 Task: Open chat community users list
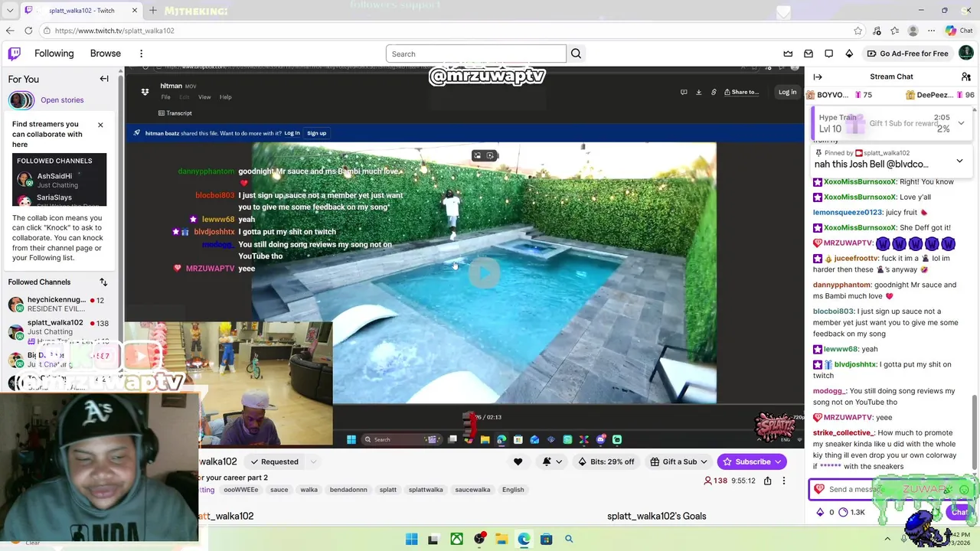pos(966,77)
